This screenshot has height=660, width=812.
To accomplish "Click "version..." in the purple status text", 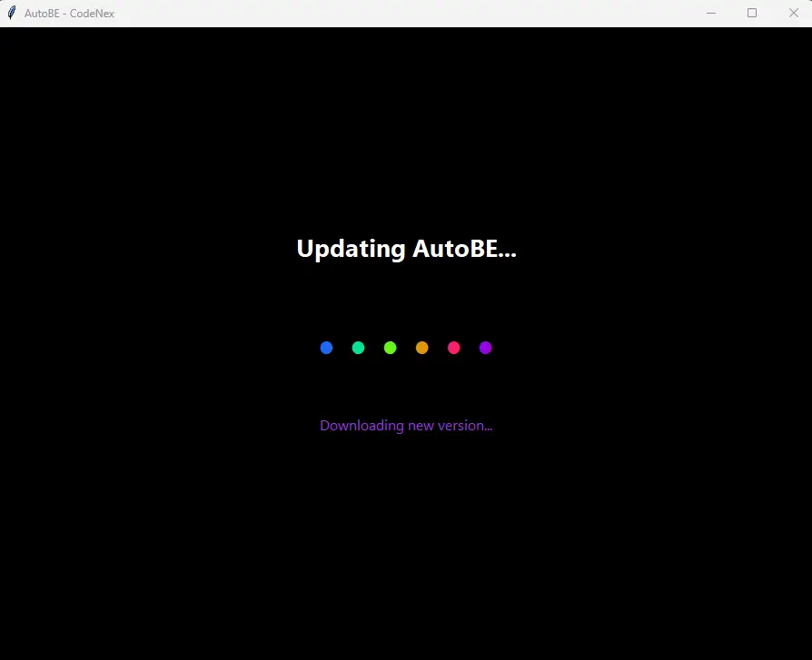I will click(465, 426).
